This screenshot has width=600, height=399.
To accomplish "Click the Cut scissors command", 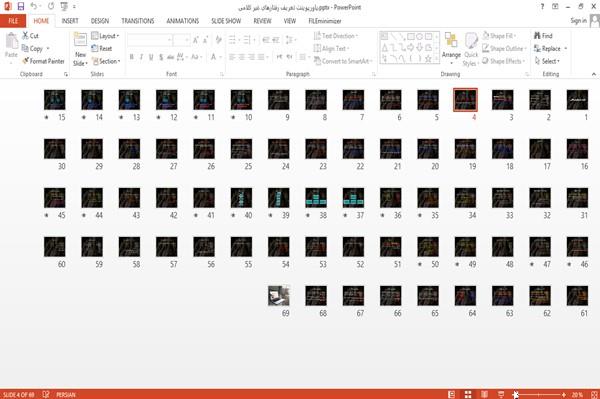I will pyautogui.click(x=31, y=36).
